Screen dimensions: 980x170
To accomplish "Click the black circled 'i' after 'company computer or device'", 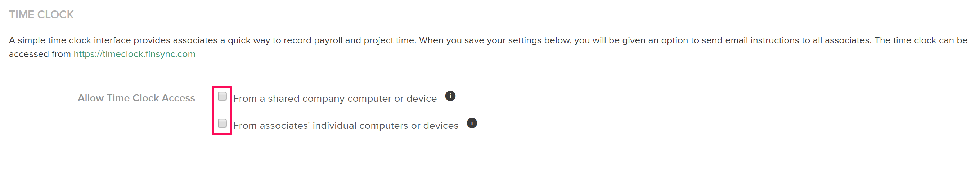I will pyautogui.click(x=450, y=96).
